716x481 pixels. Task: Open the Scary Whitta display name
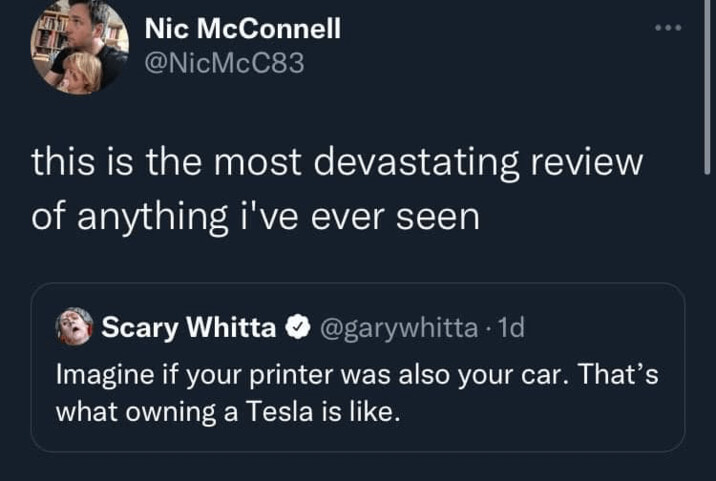tap(188, 327)
